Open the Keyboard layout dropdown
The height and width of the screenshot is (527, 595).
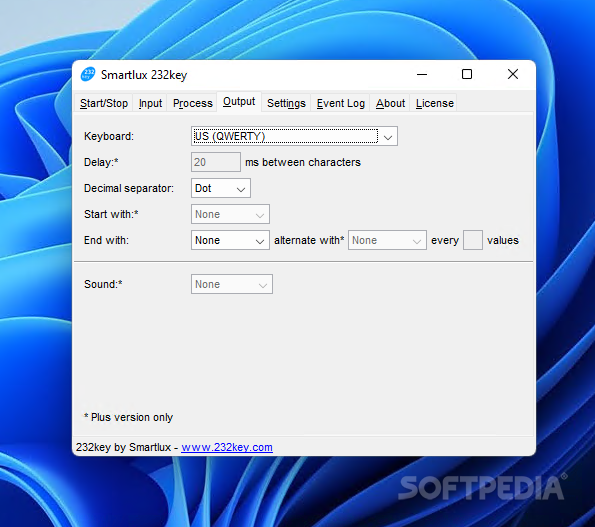pos(294,136)
